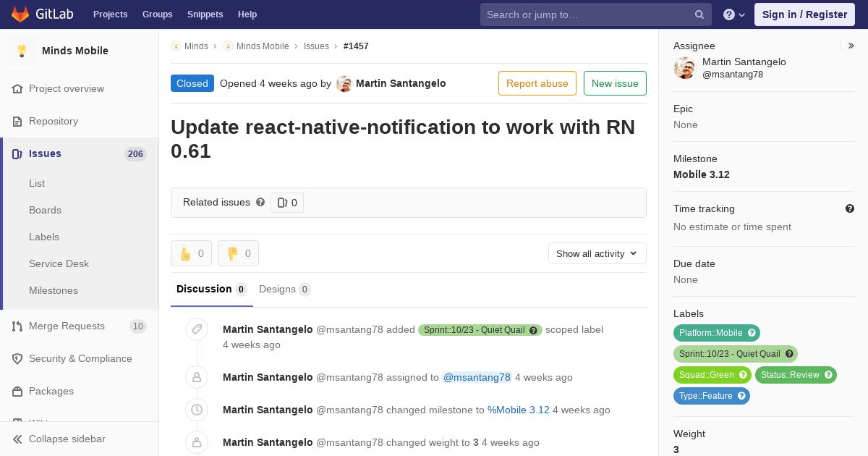
Task: Open Mobile 3.12 milestone in sidebar
Action: [702, 174]
